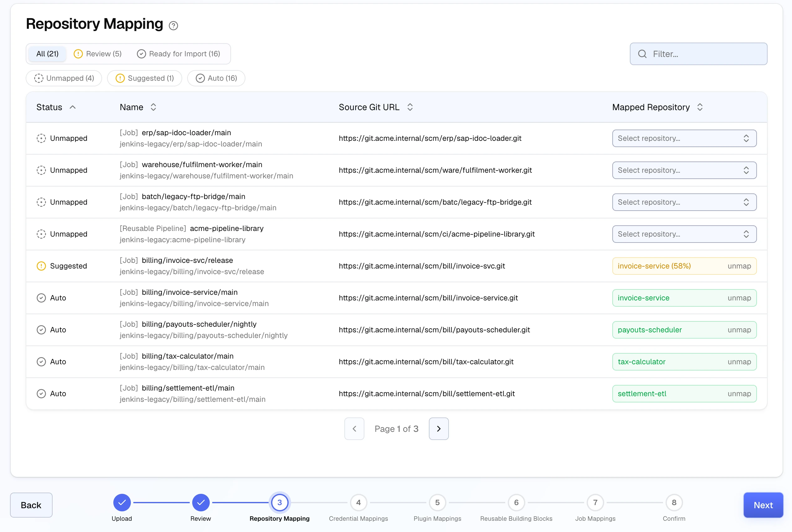
Task: Jump to step 6 Reusable Building Blocks
Action: (516, 503)
